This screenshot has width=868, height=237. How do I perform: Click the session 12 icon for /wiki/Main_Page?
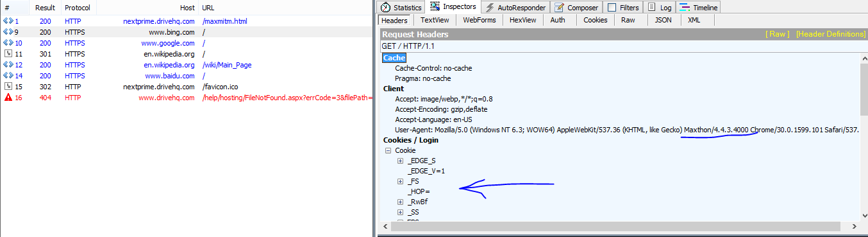pyautogui.click(x=8, y=65)
